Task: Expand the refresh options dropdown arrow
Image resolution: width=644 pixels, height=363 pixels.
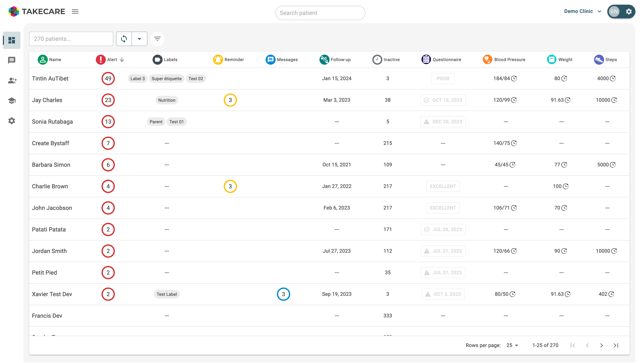Action: [139, 39]
